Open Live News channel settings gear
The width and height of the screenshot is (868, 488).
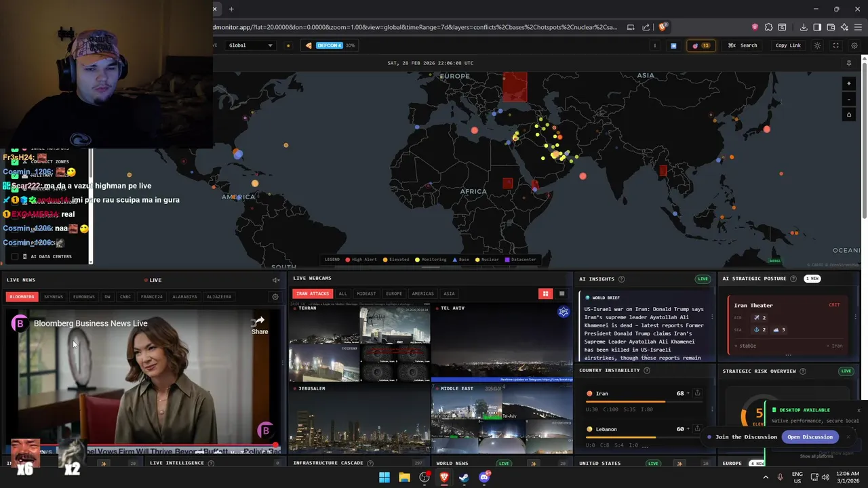(x=275, y=296)
